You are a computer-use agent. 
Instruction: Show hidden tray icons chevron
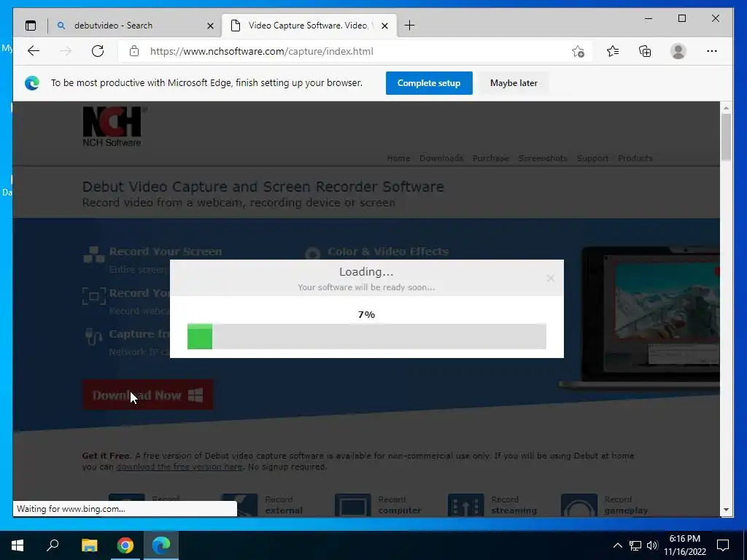pyautogui.click(x=617, y=545)
